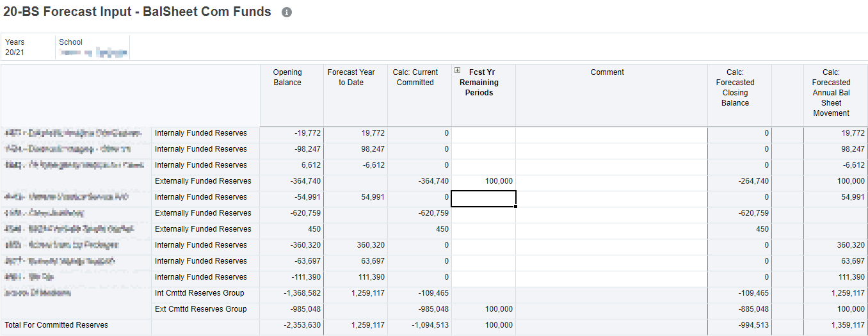Viewport: 868px width, 336px height.
Task: Select the Forecast Year to Date header
Action: [351, 77]
